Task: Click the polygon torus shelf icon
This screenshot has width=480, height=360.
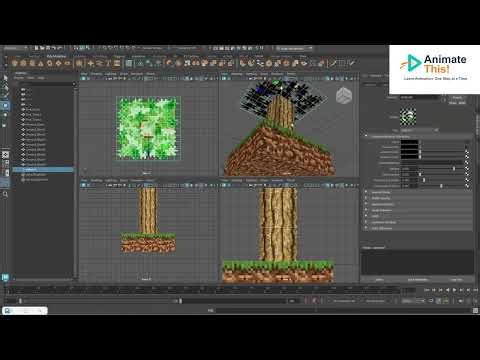Action: click(49, 63)
